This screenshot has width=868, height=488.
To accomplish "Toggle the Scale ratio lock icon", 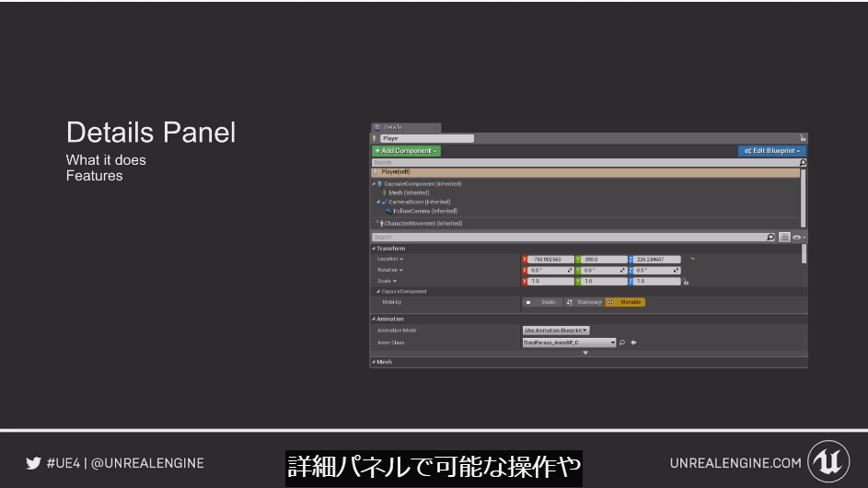I will [686, 282].
